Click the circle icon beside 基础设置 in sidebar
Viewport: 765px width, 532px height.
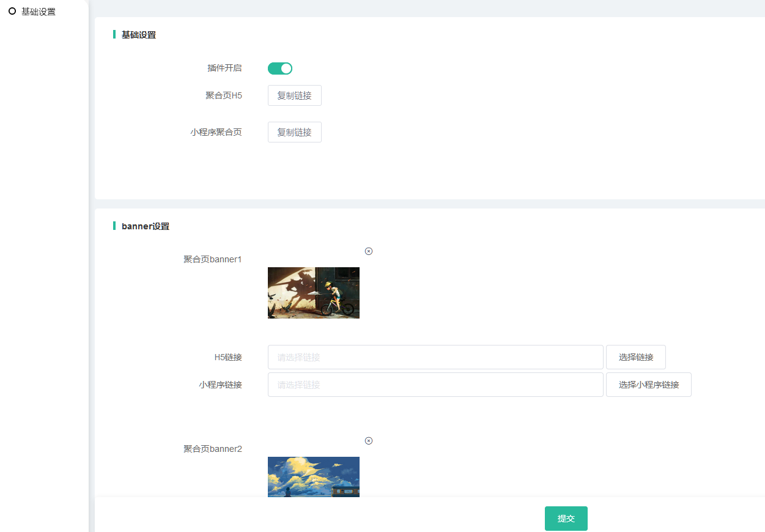tap(12, 11)
